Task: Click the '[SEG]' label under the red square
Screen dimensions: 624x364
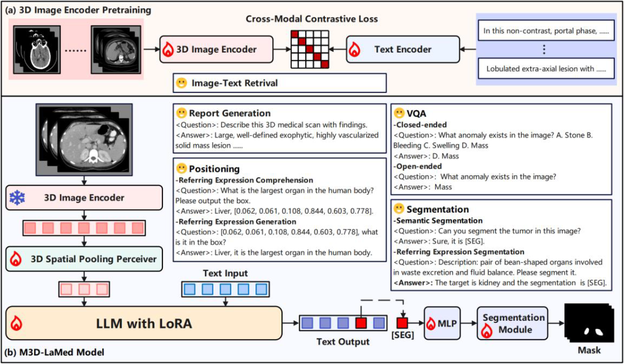Action: click(x=403, y=335)
